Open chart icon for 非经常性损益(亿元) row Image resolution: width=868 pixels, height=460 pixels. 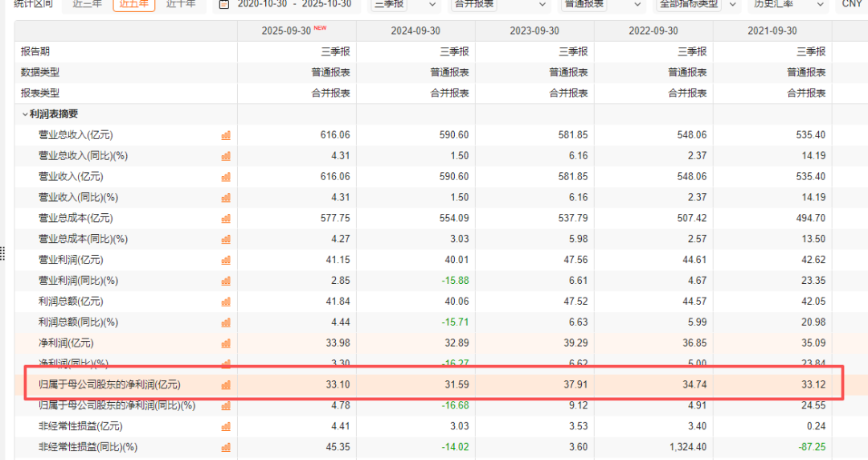tap(226, 426)
